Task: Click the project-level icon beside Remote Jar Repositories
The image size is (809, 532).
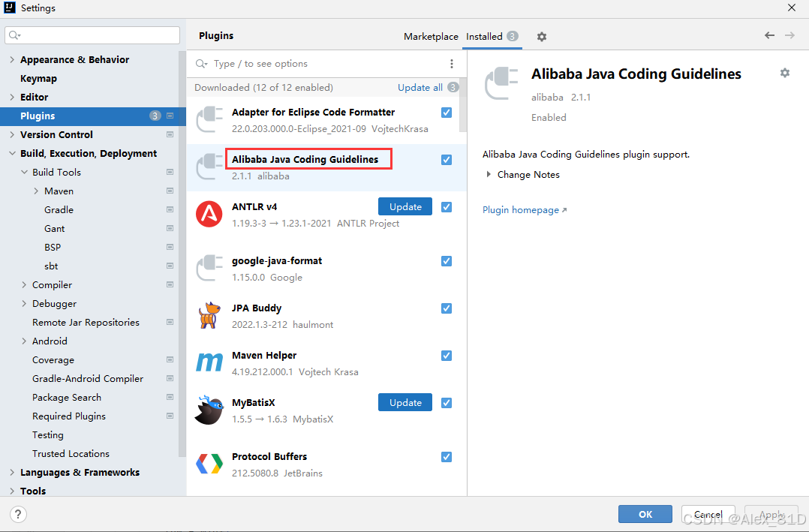Action: 170,322
